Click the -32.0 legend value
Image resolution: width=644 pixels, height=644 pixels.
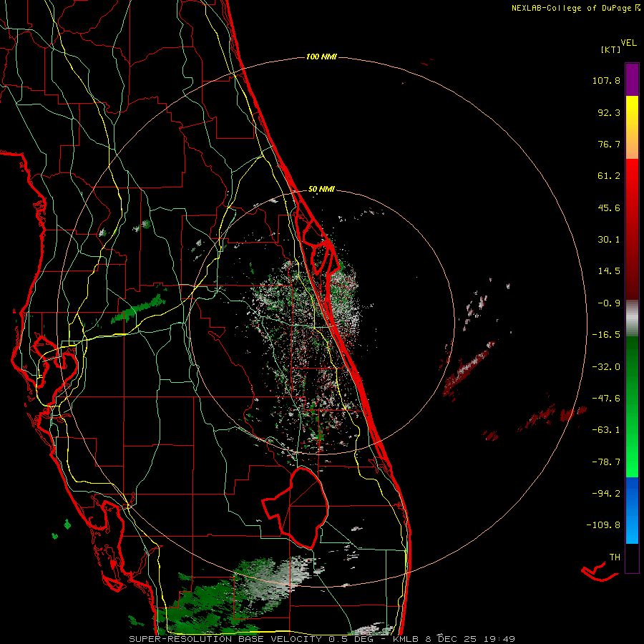point(606,367)
